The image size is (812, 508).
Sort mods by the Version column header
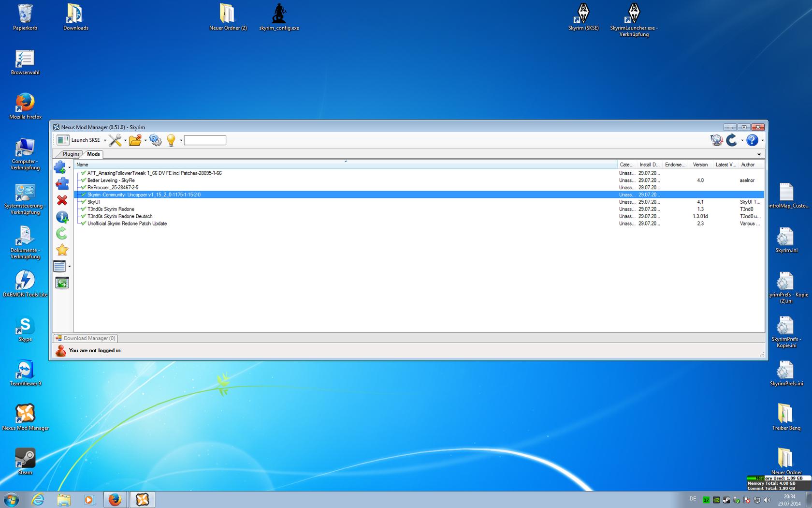[x=700, y=164]
